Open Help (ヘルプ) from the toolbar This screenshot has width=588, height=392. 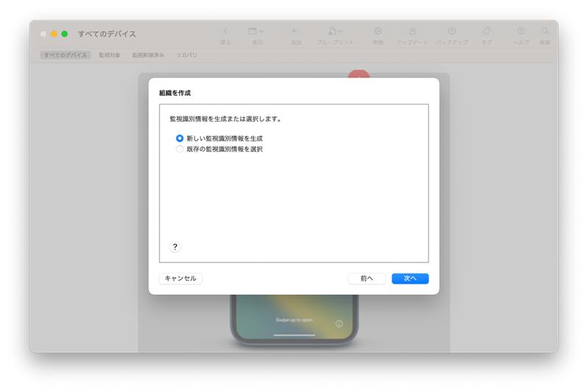521,31
